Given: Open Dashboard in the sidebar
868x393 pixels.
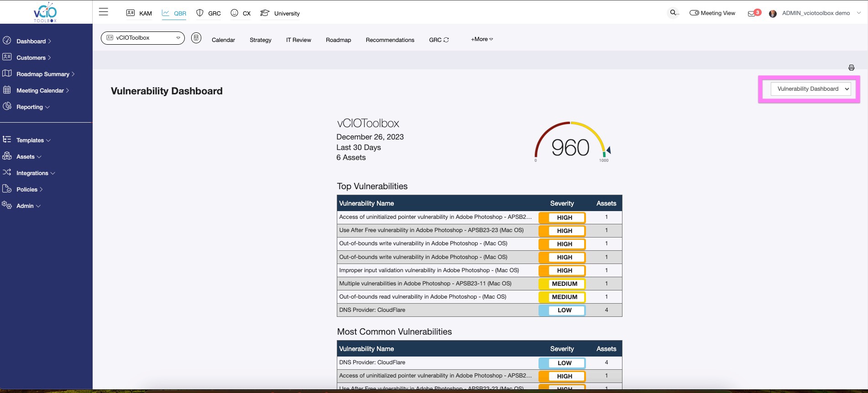Looking at the screenshot, I should [x=34, y=41].
